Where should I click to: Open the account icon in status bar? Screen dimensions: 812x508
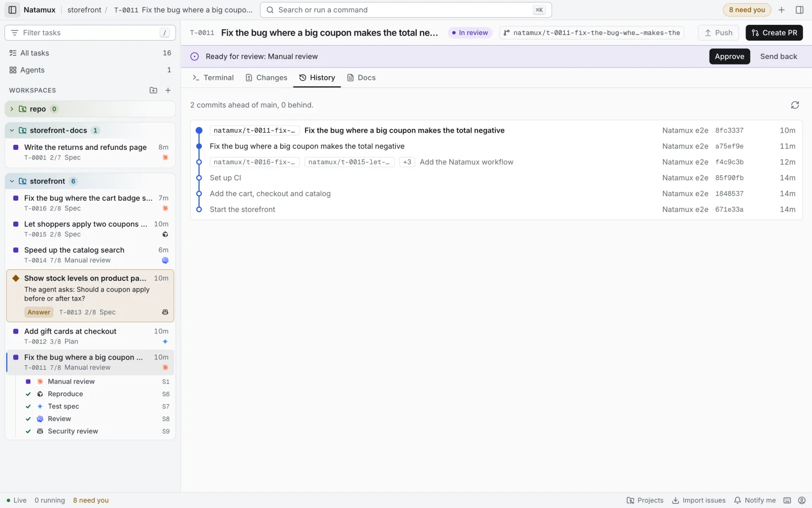[802, 500]
